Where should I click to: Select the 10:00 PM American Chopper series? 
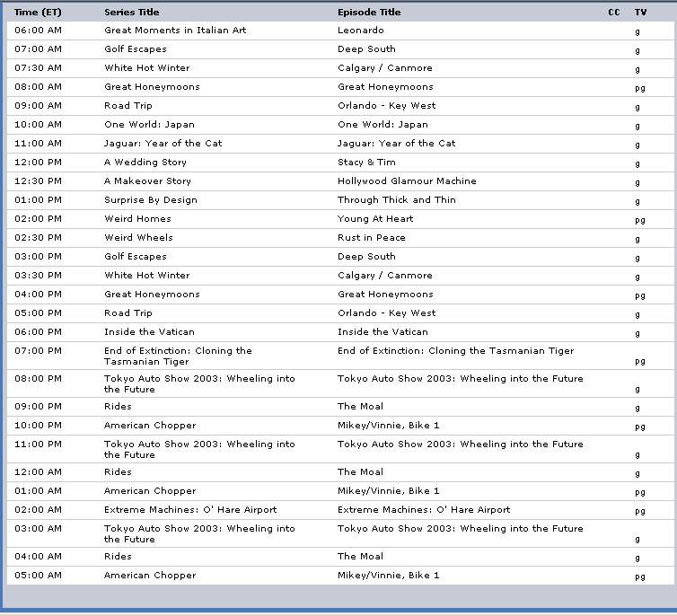pyautogui.click(x=150, y=426)
